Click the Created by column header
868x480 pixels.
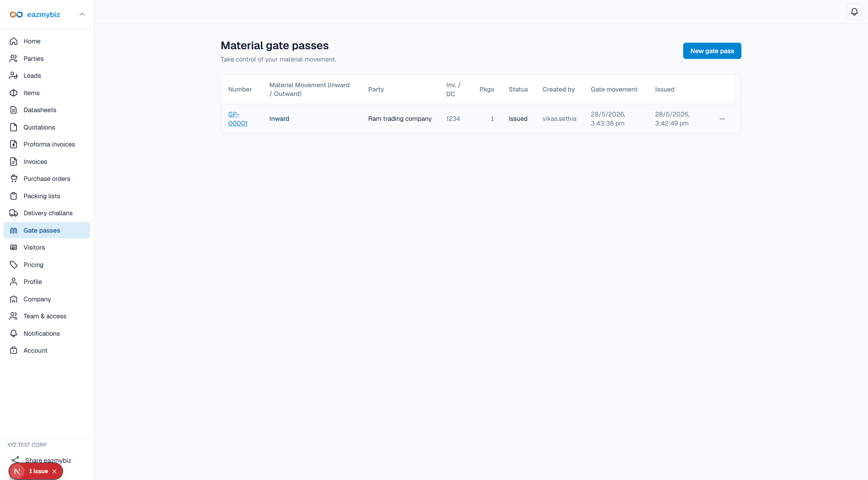(558, 89)
